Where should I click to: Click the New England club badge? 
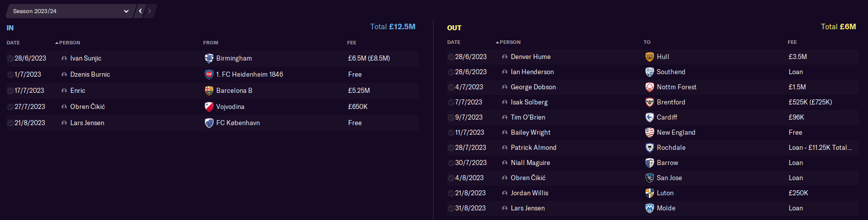tap(650, 132)
